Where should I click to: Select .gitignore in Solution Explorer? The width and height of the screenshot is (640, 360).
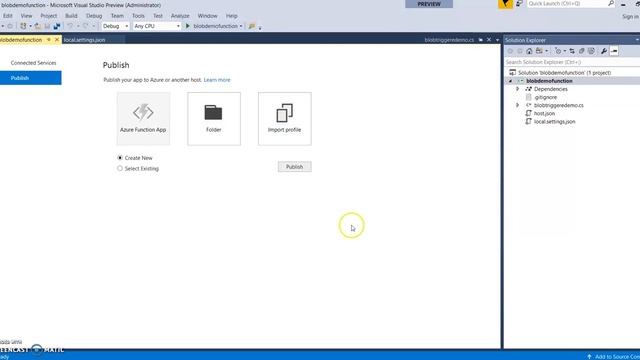(545, 97)
